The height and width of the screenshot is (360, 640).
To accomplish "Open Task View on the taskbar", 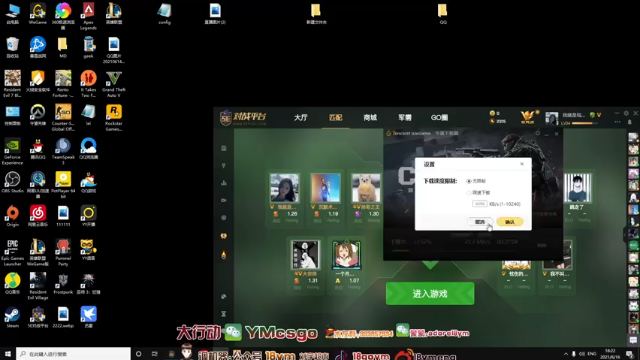I will coord(154,354).
